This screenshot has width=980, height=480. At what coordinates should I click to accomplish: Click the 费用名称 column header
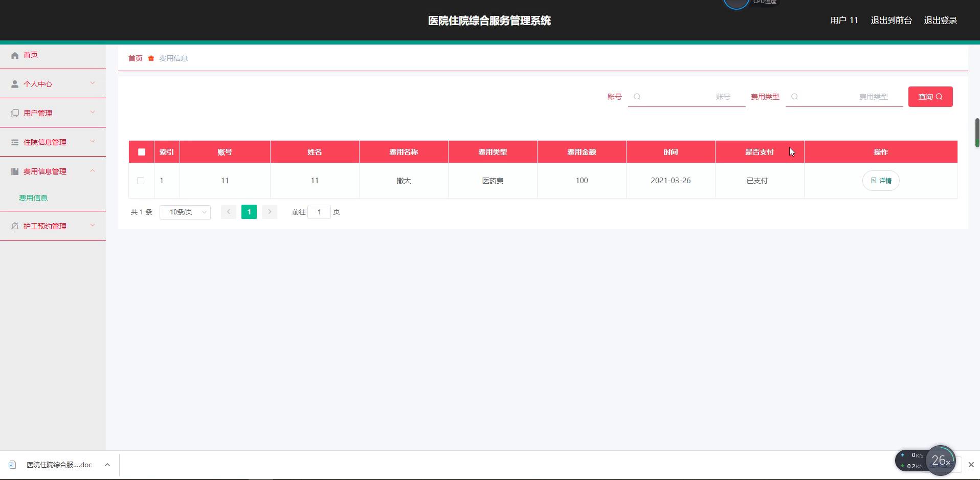coord(404,152)
